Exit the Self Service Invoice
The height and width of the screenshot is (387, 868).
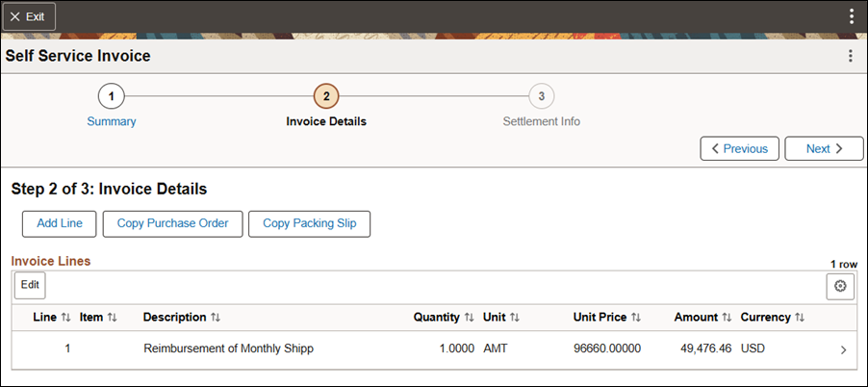coord(29,16)
